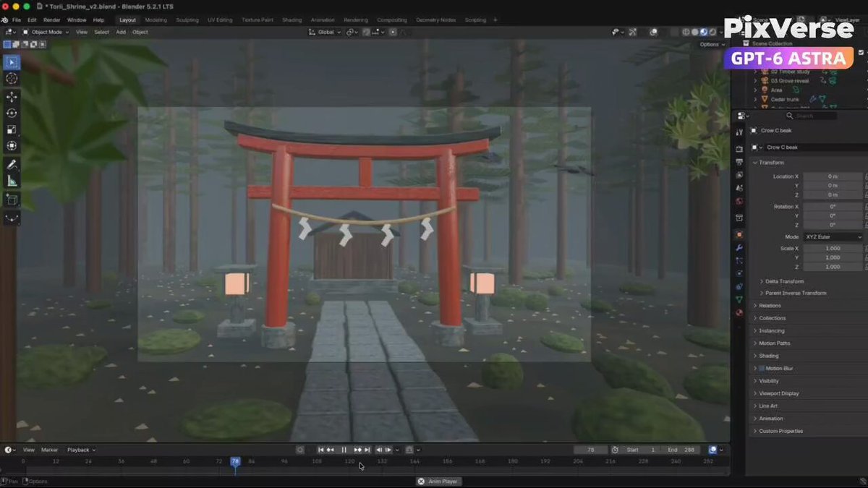
Task: Open the File menu
Action: 16,20
